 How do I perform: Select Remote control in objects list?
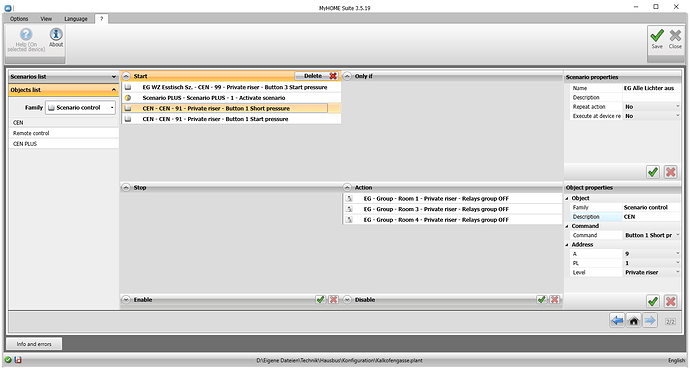point(64,133)
